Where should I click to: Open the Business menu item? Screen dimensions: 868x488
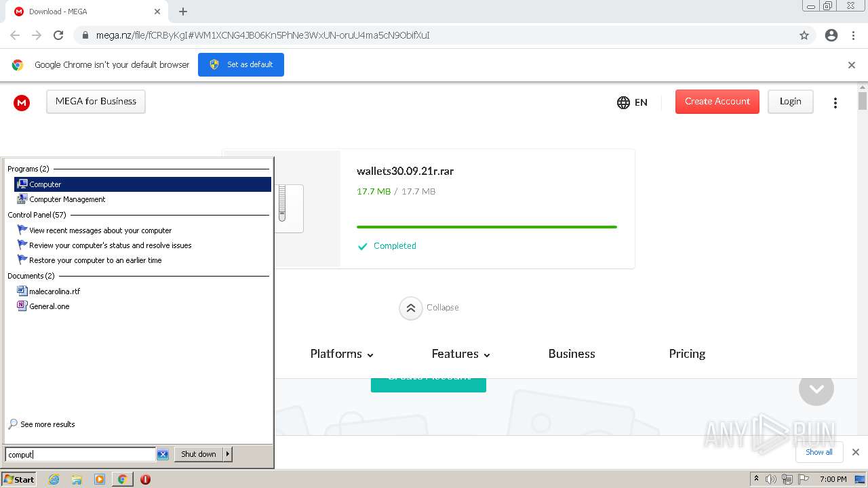coord(572,354)
